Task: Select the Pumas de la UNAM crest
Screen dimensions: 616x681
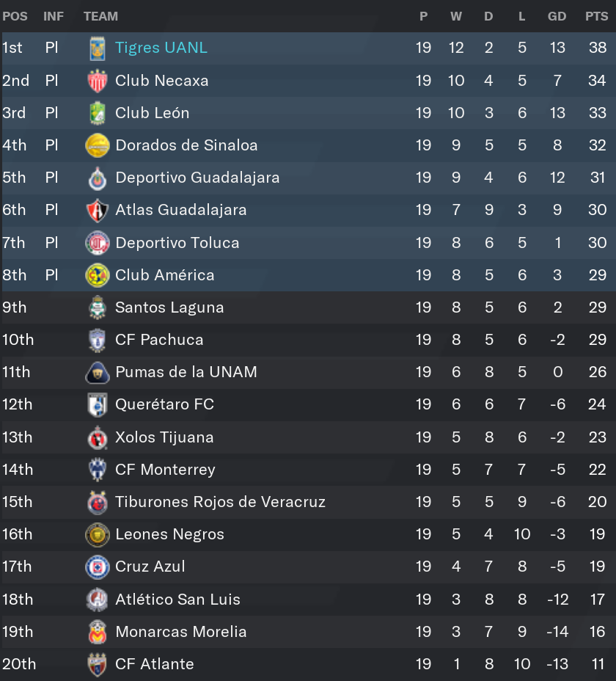Action: (98, 373)
